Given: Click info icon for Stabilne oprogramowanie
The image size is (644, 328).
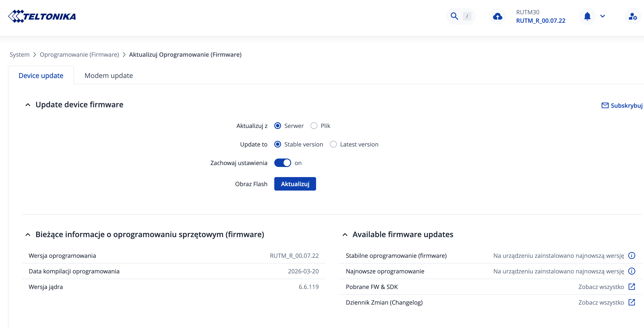Looking at the screenshot, I should coord(632,255).
